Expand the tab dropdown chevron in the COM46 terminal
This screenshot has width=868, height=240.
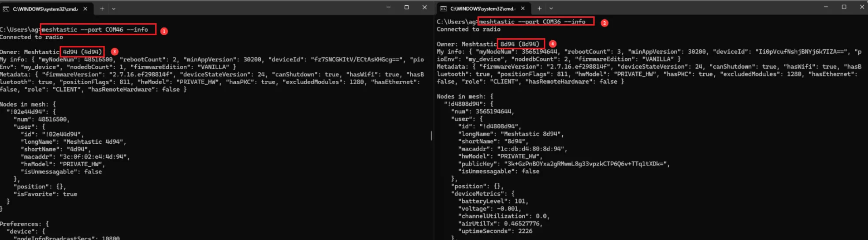click(x=114, y=9)
